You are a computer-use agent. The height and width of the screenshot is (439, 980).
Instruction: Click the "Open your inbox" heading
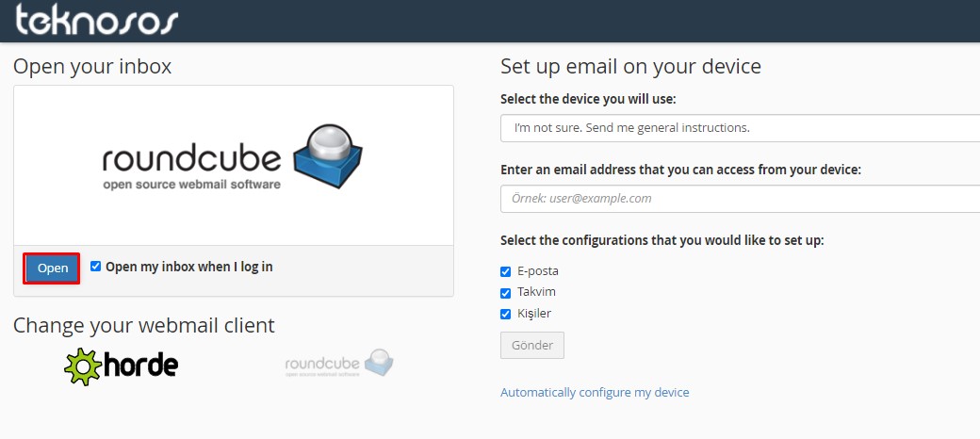92,66
